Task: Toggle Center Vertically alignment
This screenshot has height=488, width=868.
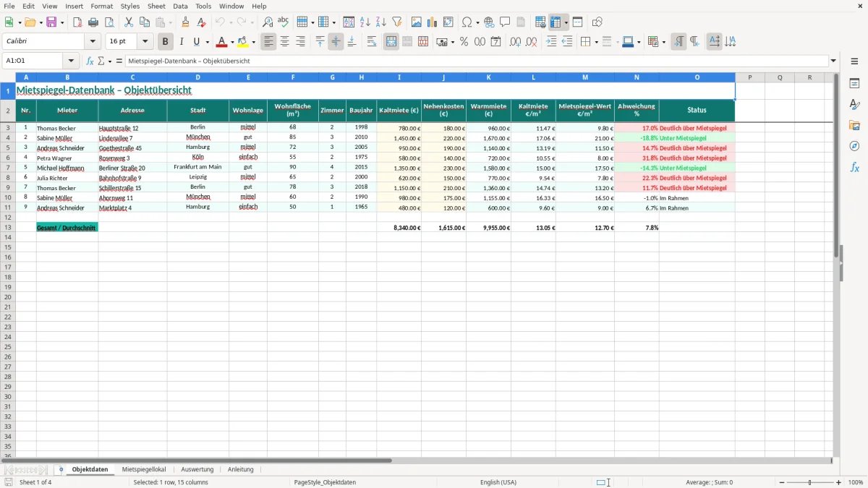Action: (336, 42)
